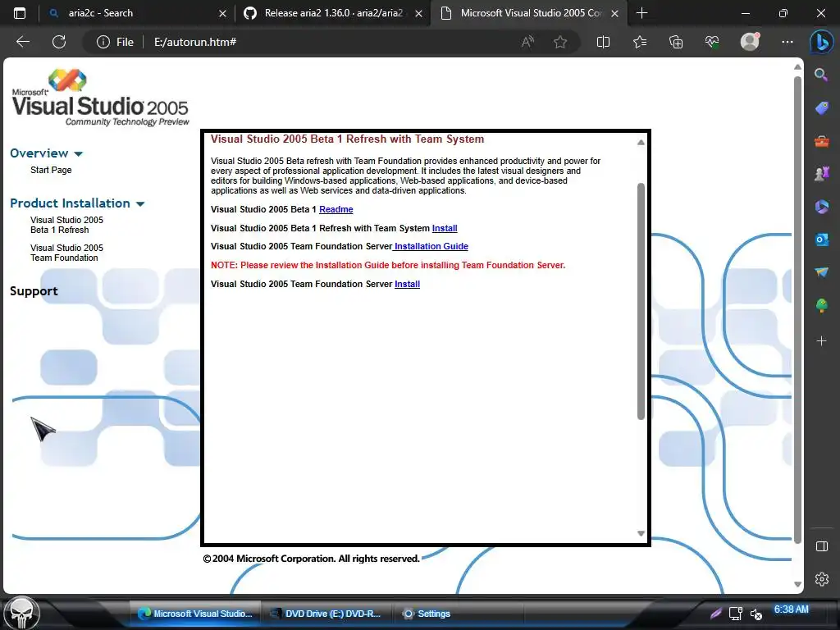Close the aria2c - Search tab
Screen dimensions: 840x630
point(223,13)
